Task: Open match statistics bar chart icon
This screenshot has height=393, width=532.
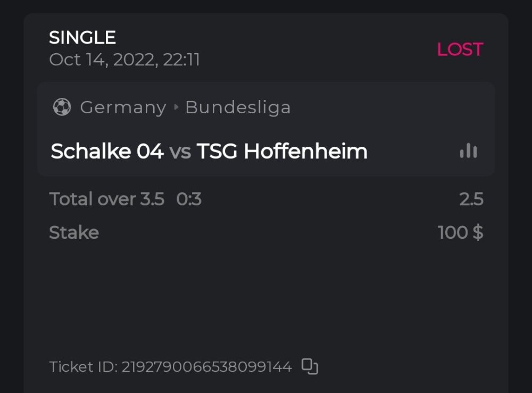Action: pyautogui.click(x=468, y=151)
